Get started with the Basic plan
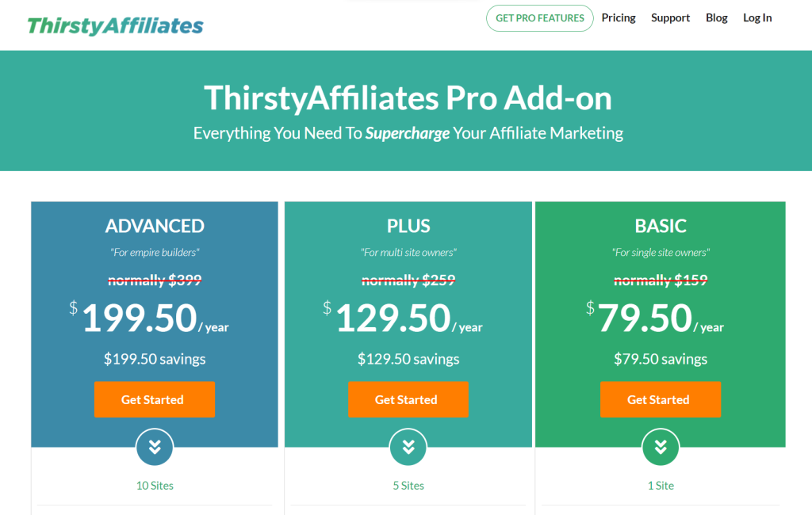 (x=661, y=399)
